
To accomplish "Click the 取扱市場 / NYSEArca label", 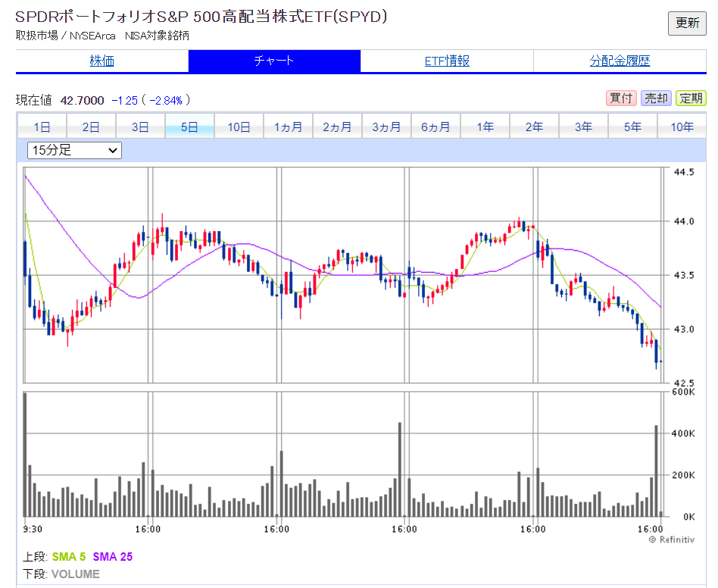I will pyautogui.click(x=65, y=36).
